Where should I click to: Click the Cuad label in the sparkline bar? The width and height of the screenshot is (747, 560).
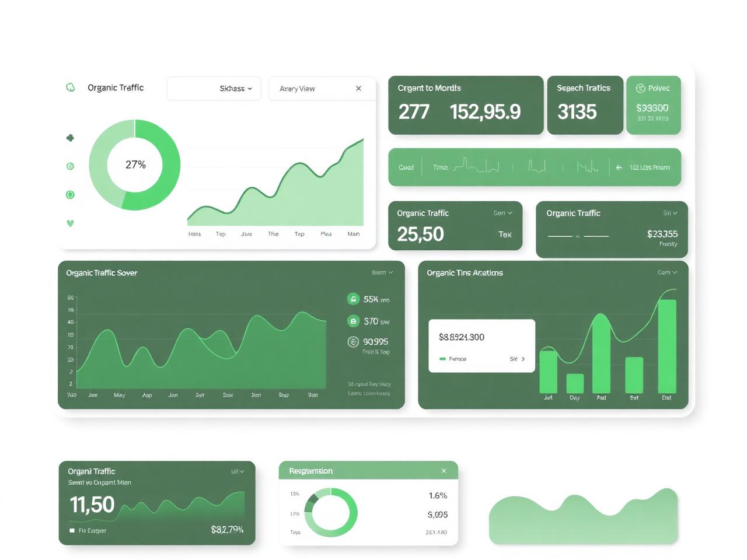coord(406,167)
